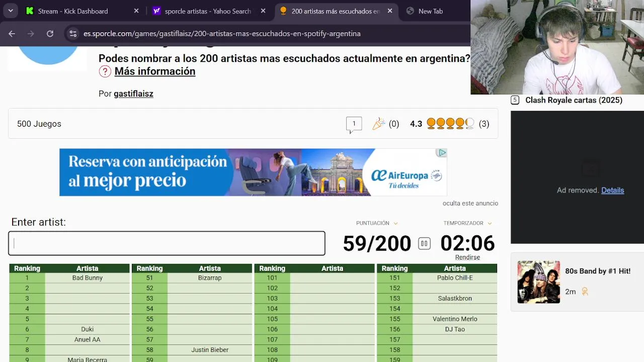Open the Ad removed Details link
The image size is (644, 362).
pos(612,190)
